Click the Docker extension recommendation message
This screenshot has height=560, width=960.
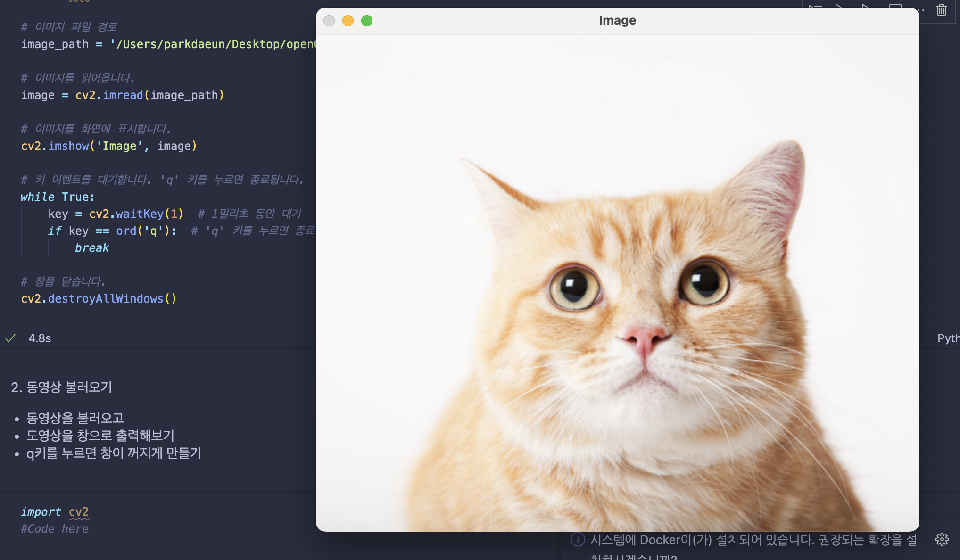pyautogui.click(x=753, y=540)
